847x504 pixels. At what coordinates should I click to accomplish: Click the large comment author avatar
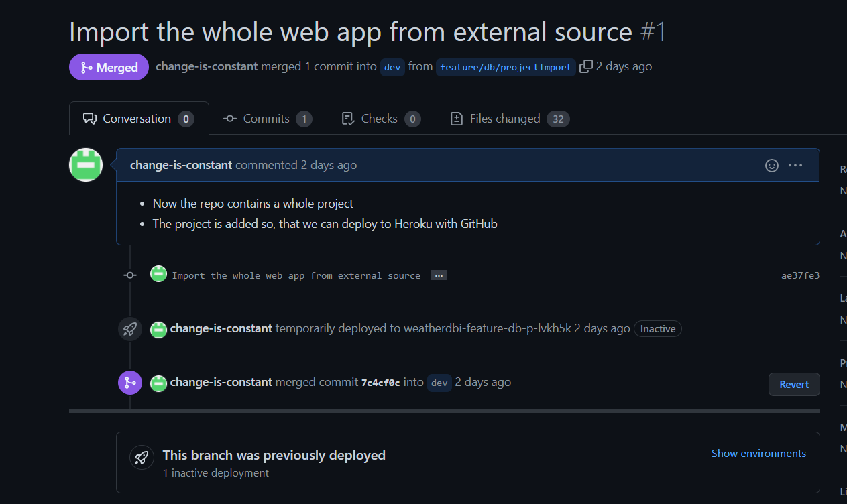[x=86, y=165]
